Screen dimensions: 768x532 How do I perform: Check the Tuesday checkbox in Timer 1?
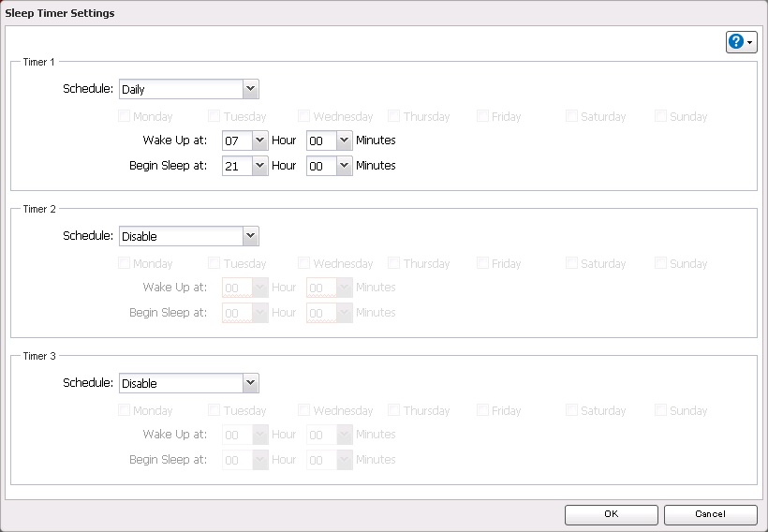click(214, 117)
